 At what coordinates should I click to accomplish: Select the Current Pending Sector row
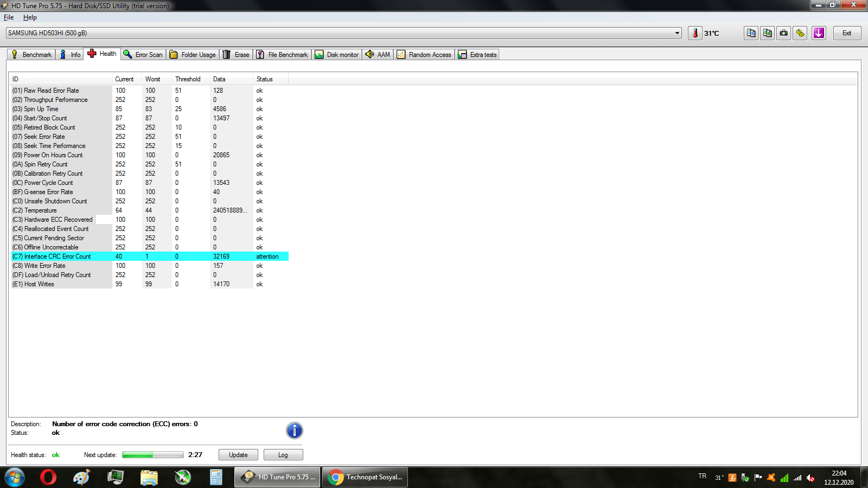[x=150, y=238]
